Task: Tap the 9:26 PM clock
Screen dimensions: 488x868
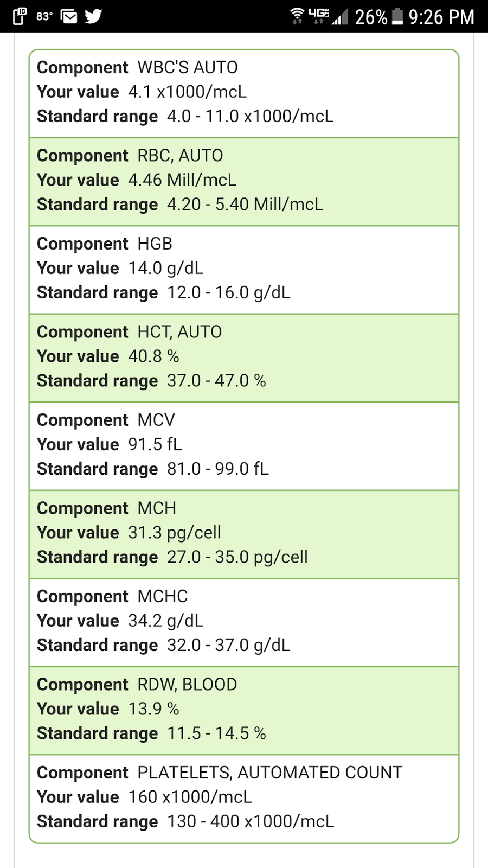Action: coord(441,17)
